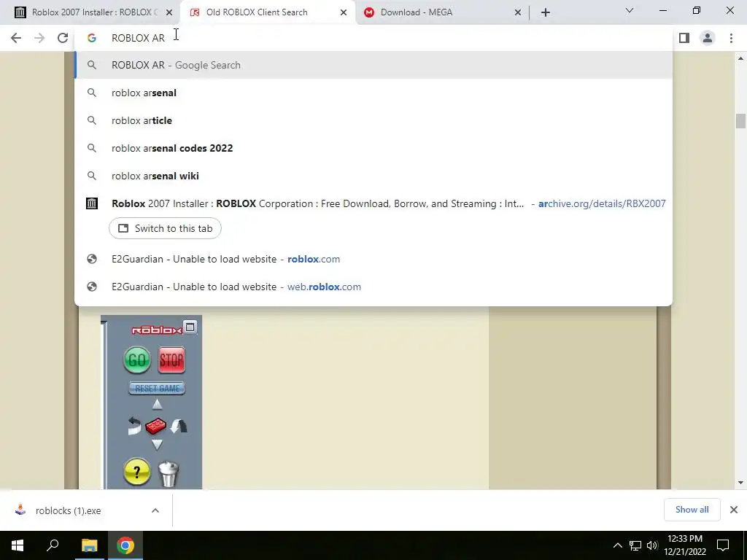Image resolution: width=747 pixels, height=560 pixels.
Task: Go back with the browser back arrow
Action: tap(16, 38)
